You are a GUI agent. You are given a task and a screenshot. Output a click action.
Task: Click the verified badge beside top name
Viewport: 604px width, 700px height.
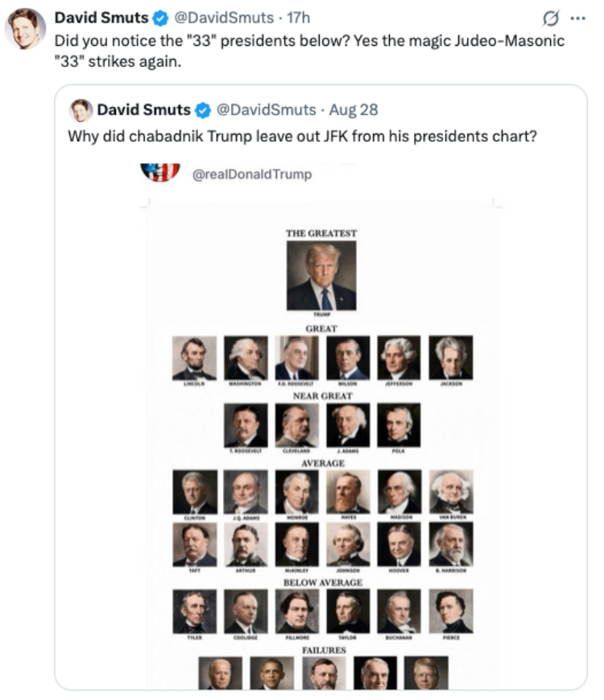[x=160, y=19]
